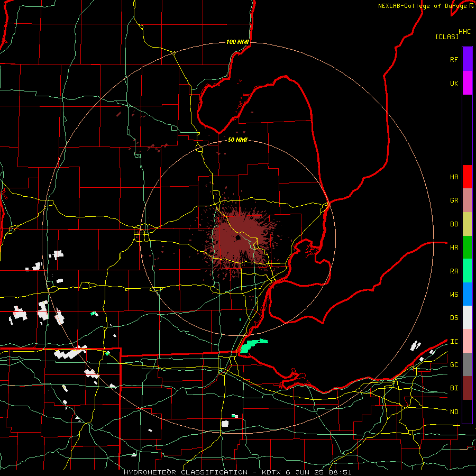Click the GR legend label
Image resolution: width=476 pixels, height=476 pixels.
coord(454,200)
